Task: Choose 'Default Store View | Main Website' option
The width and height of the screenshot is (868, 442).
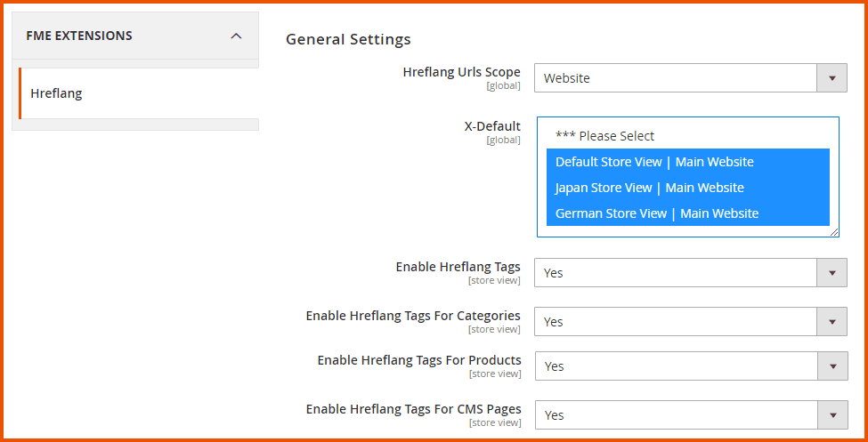Action: pyautogui.click(x=654, y=162)
